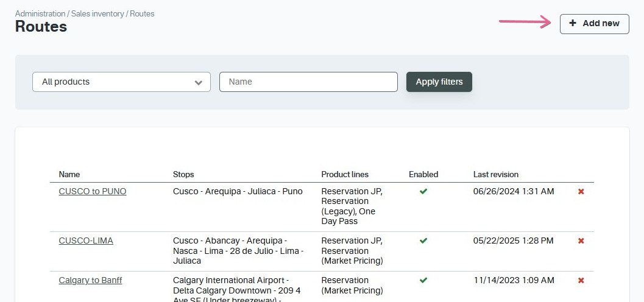This screenshot has width=644, height=302.
Task: Click the Product lines column header
Action: [x=345, y=174]
